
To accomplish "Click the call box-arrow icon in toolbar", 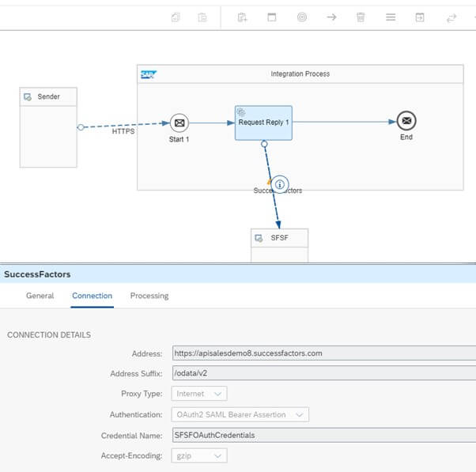I will [420, 17].
